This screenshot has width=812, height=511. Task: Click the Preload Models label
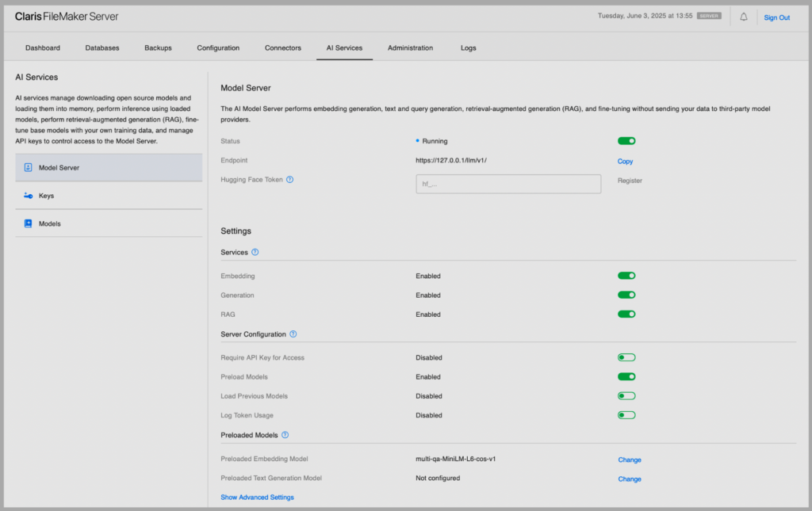pyautogui.click(x=244, y=377)
